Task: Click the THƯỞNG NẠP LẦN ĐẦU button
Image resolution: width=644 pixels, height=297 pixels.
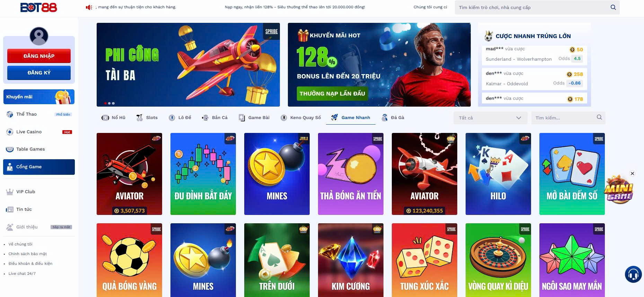Action: point(332,93)
